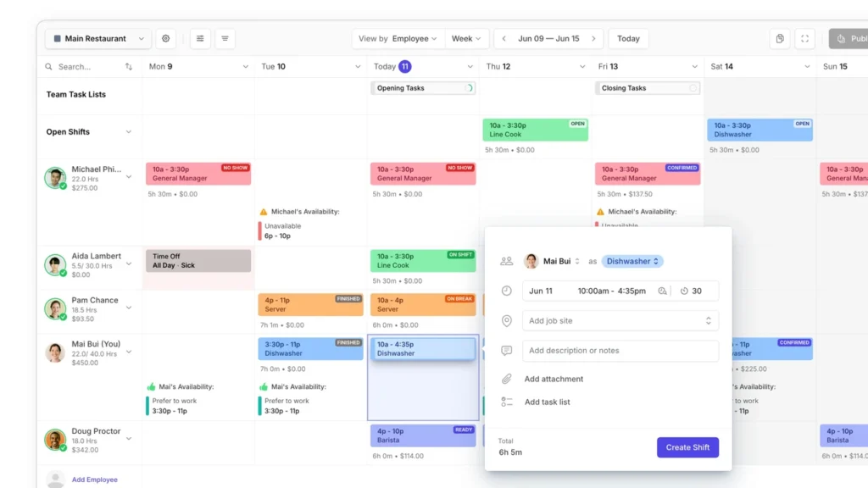Go to previous week with left arrow
Image resolution: width=868 pixels, height=488 pixels.
pos(504,39)
